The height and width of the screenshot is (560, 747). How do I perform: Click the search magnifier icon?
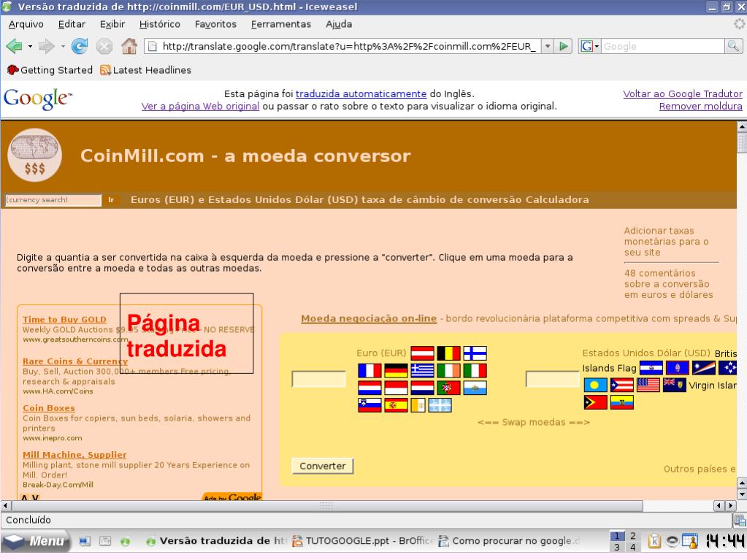tap(733, 46)
